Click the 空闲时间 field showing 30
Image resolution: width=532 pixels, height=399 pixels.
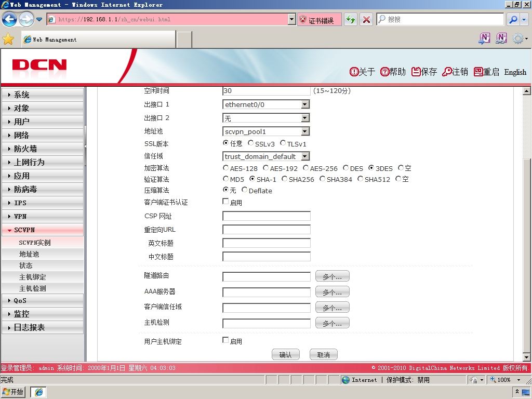[x=267, y=90]
